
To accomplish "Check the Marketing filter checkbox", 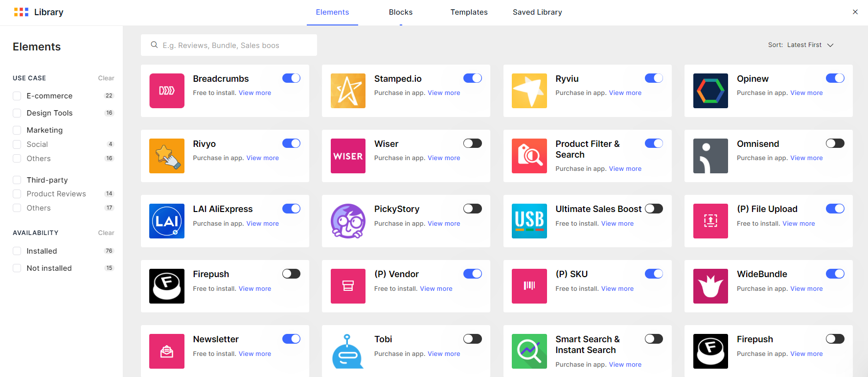I will tap(17, 130).
